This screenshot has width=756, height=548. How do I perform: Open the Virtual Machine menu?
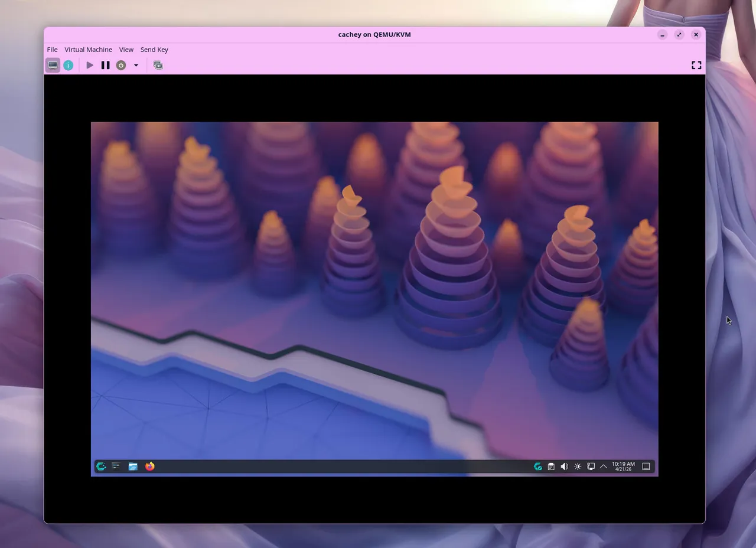click(88, 50)
